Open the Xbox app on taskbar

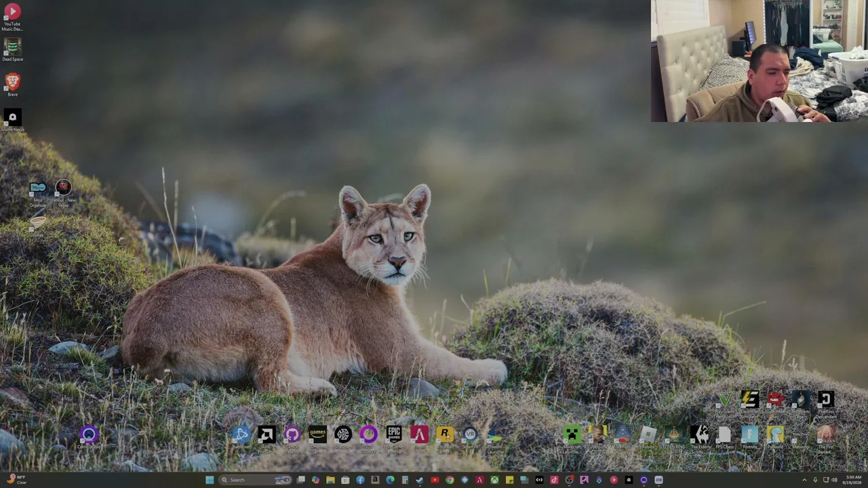494,480
